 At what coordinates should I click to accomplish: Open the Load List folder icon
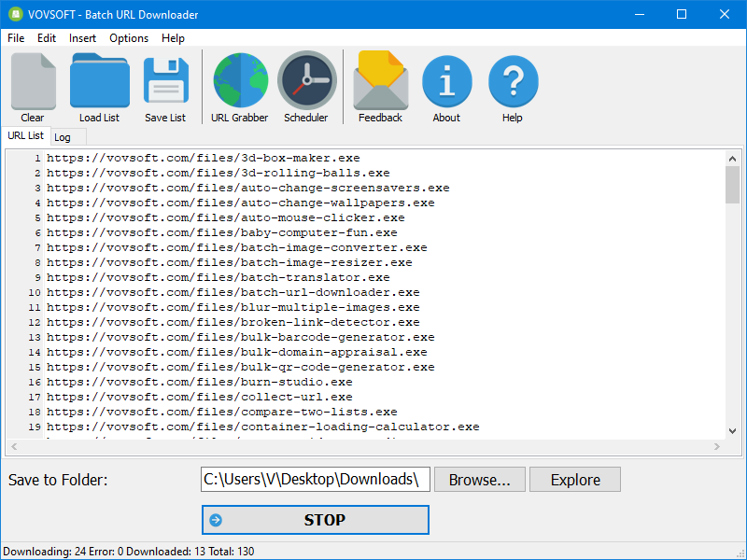click(x=100, y=80)
